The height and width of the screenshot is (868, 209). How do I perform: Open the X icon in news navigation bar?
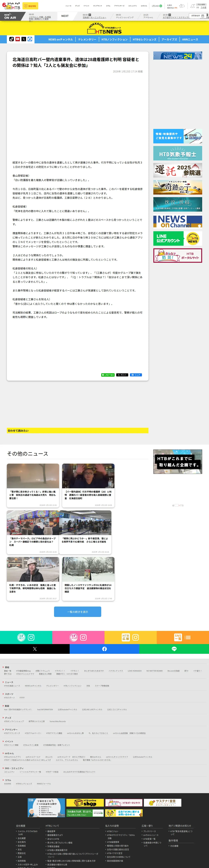pyautogui.click(x=24, y=39)
